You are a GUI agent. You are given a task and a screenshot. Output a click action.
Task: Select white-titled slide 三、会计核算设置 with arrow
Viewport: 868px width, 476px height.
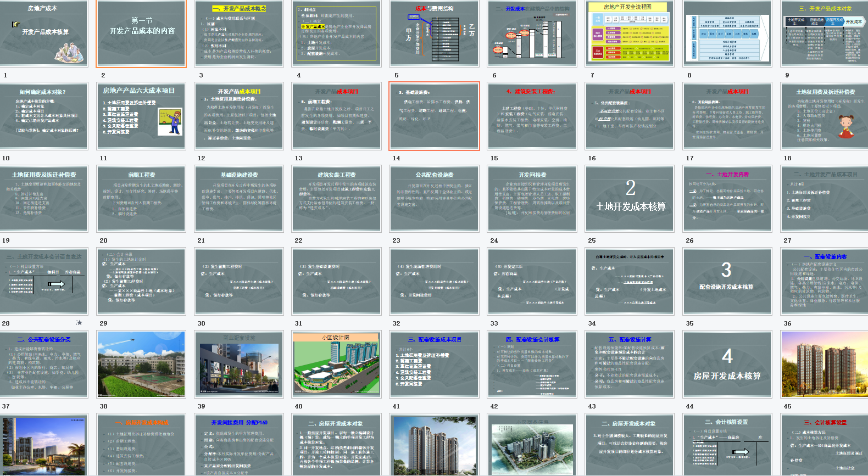(728, 445)
